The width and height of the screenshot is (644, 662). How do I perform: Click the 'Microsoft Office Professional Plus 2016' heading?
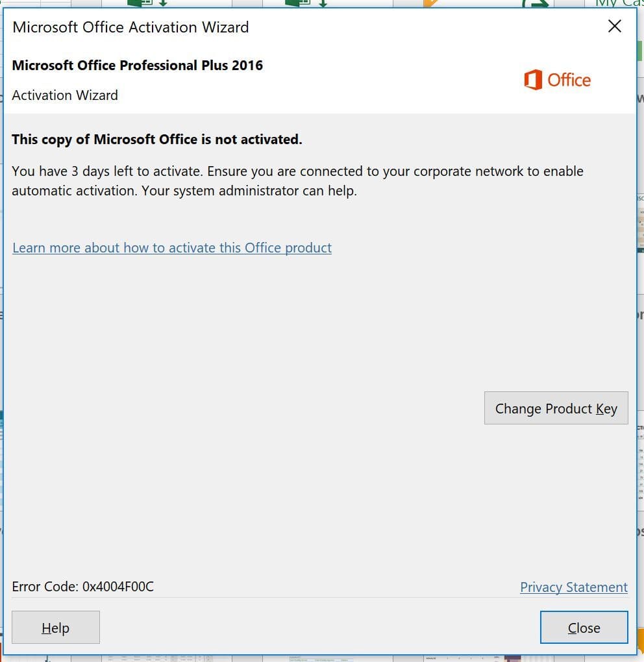click(x=138, y=66)
